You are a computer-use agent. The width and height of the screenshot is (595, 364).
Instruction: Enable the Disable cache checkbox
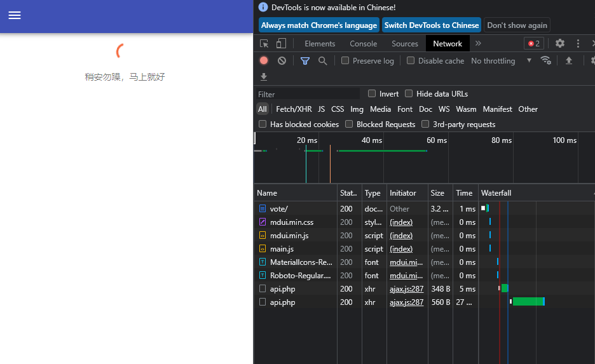pyautogui.click(x=411, y=61)
